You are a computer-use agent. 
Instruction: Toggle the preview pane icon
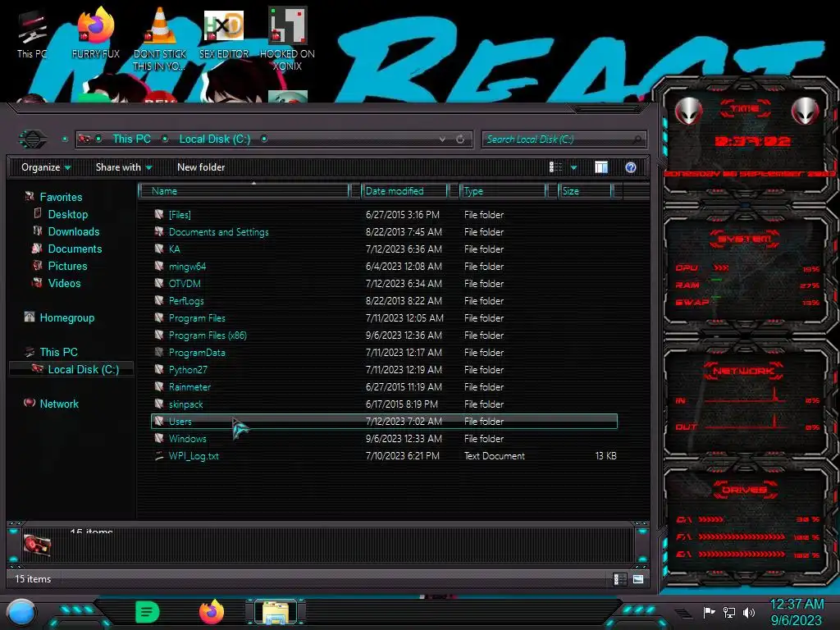(x=601, y=167)
